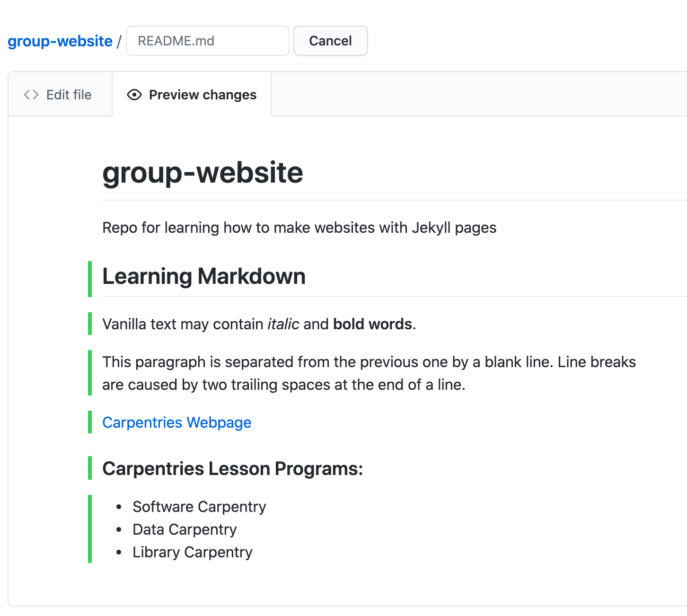Click the green bar next to the line-breaks paragraph
This screenshot has height=616, width=687.
90,373
